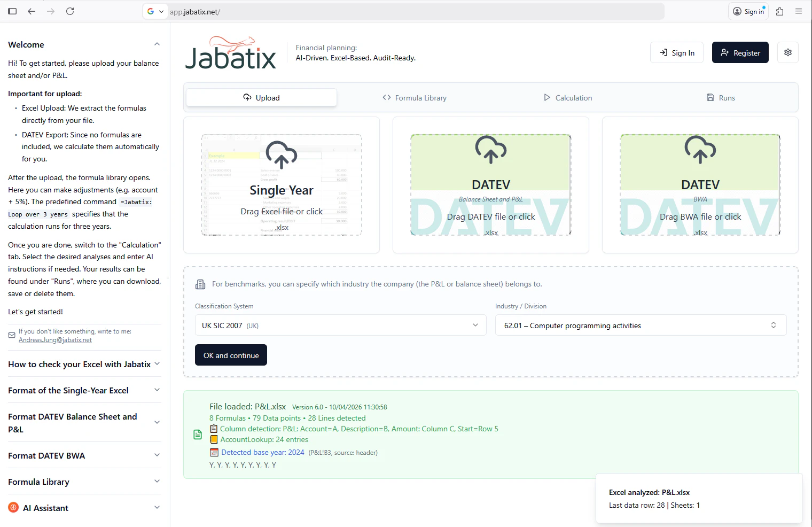This screenshot has width=812, height=527.
Task: Click the cloud upload icon in Single Year zone
Action: point(281,155)
